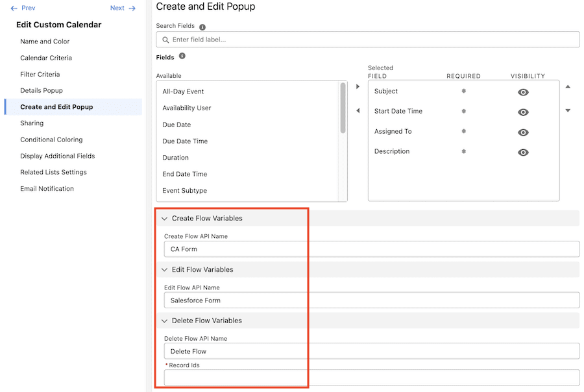Click the Record Ids input field
Image resolution: width=584 pixels, height=392 pixels.
coord(372,378)
